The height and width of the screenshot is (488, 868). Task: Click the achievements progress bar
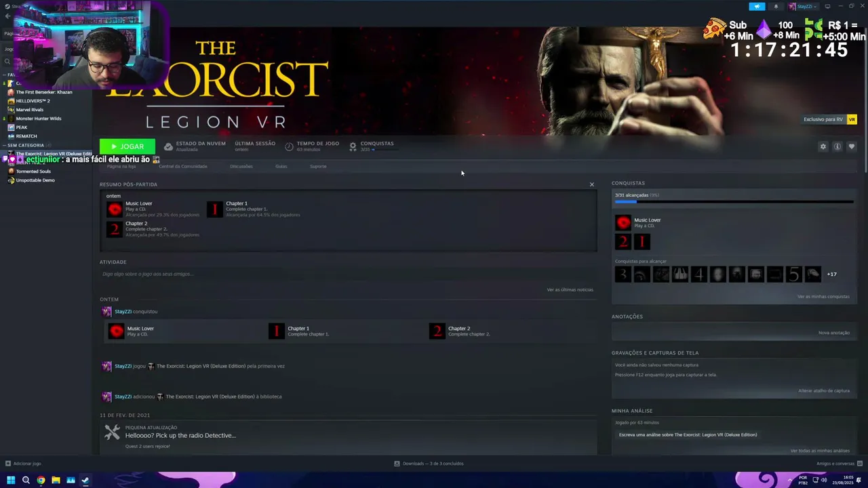coord(734,202)
